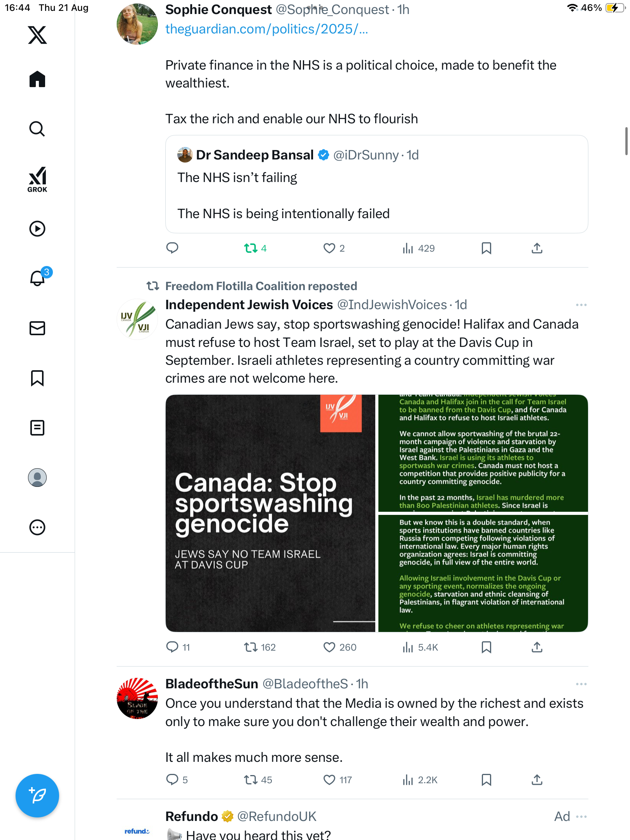This screenshot has width=630, height=840.
Task: Open Notifications bell with 3 badge
Action: click(x=38, y=278)
